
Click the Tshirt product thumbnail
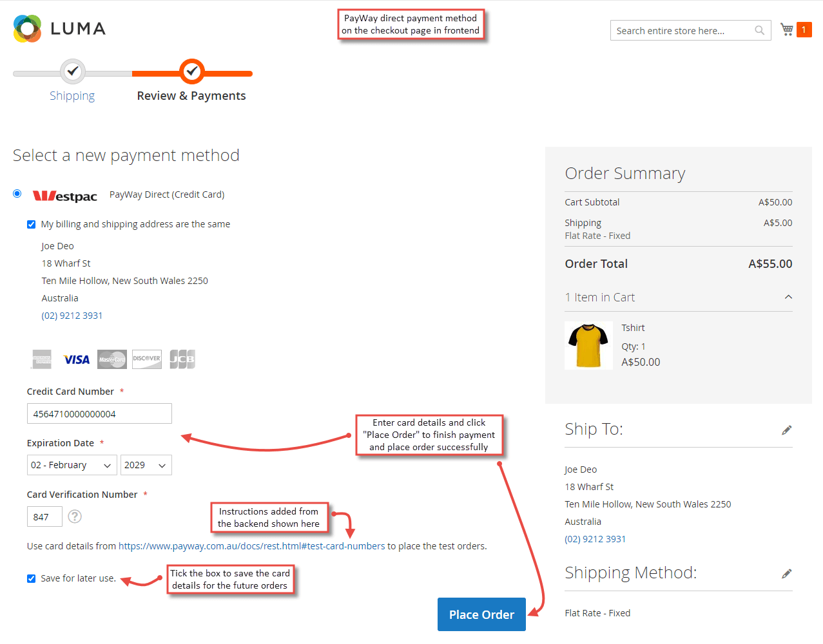(x=588, y=345)
